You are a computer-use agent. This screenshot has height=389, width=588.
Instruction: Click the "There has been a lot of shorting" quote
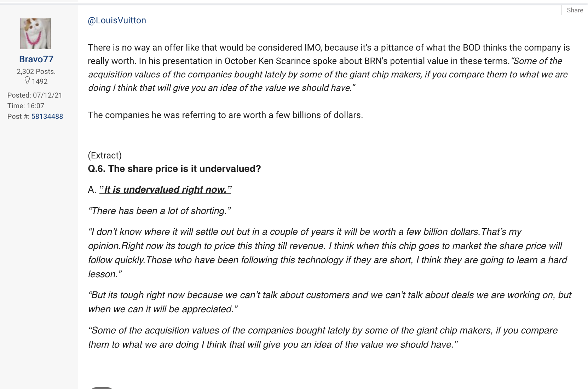pos(159,211)
